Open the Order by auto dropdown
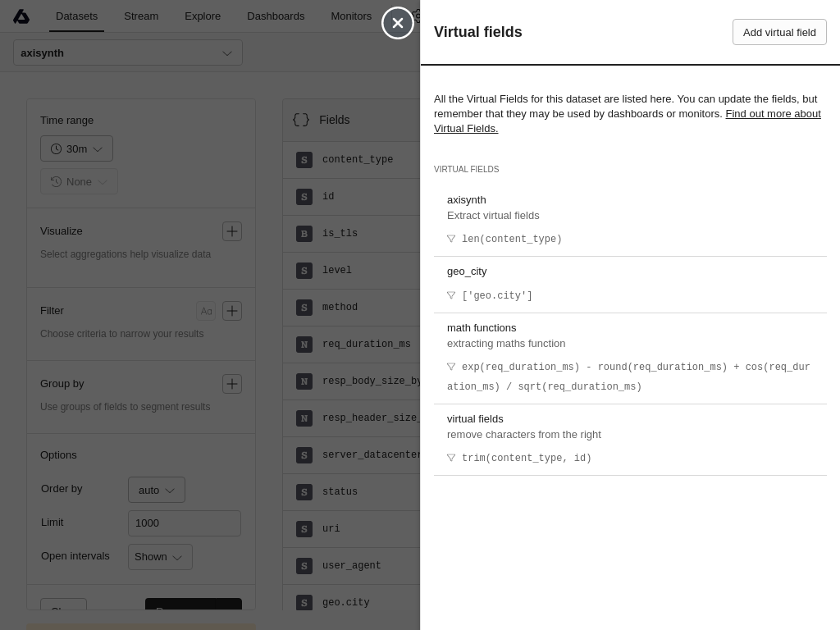Screen dimensions: 840x630 tap(157, 490)
